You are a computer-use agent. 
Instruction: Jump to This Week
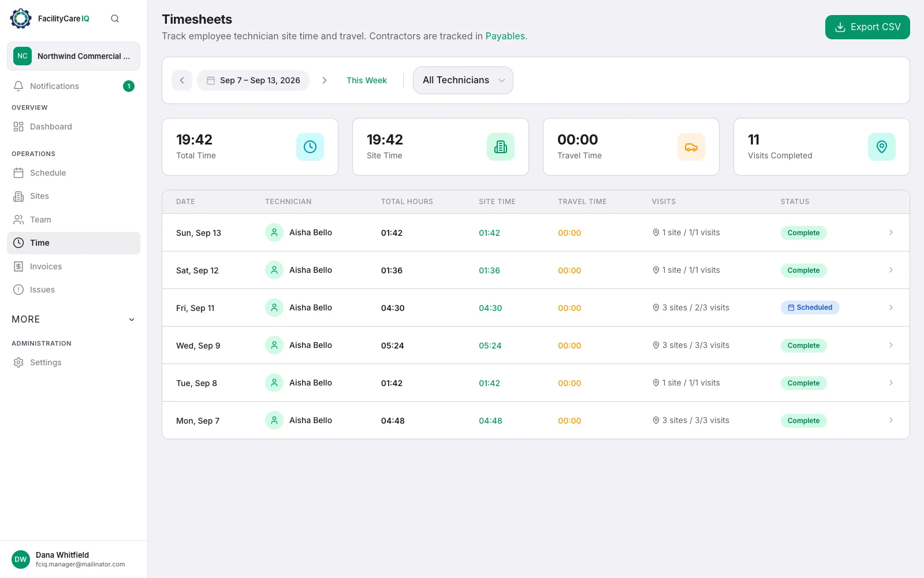point(367,80)
